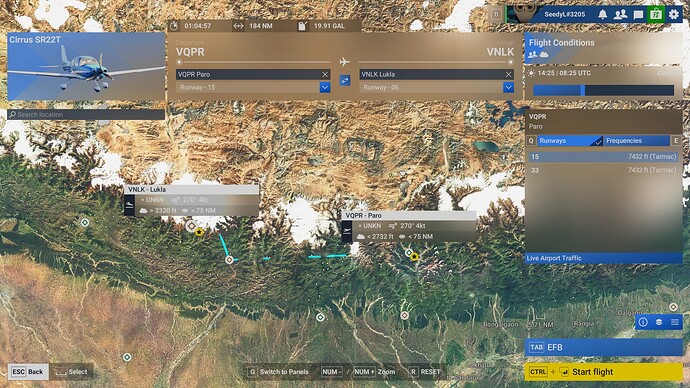Open the map layers icon
Screen dimensions: 690x388
(x=659, y=322)
